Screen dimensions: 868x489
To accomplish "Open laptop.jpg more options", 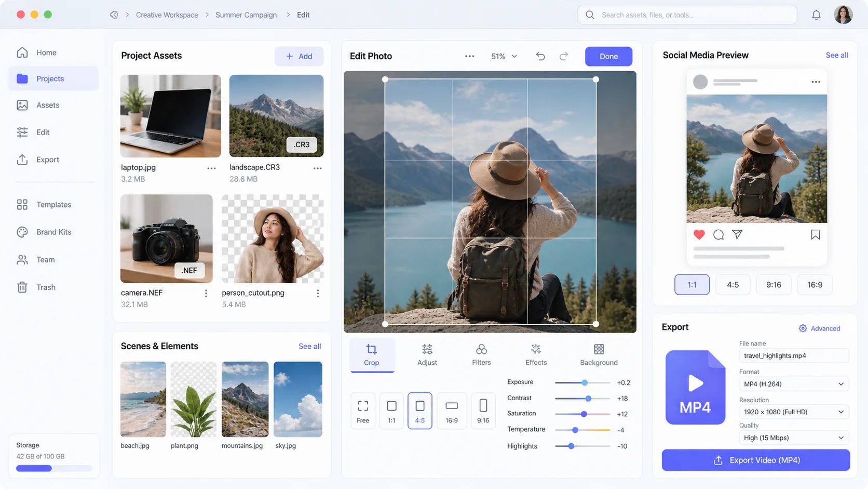I will (x=211, y=168).
